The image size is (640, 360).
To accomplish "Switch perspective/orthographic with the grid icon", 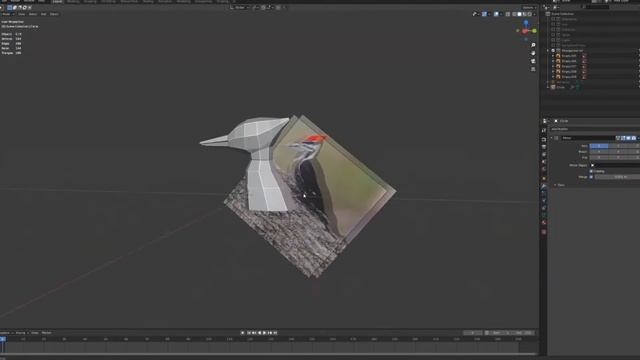I will (x=533, y=69).
